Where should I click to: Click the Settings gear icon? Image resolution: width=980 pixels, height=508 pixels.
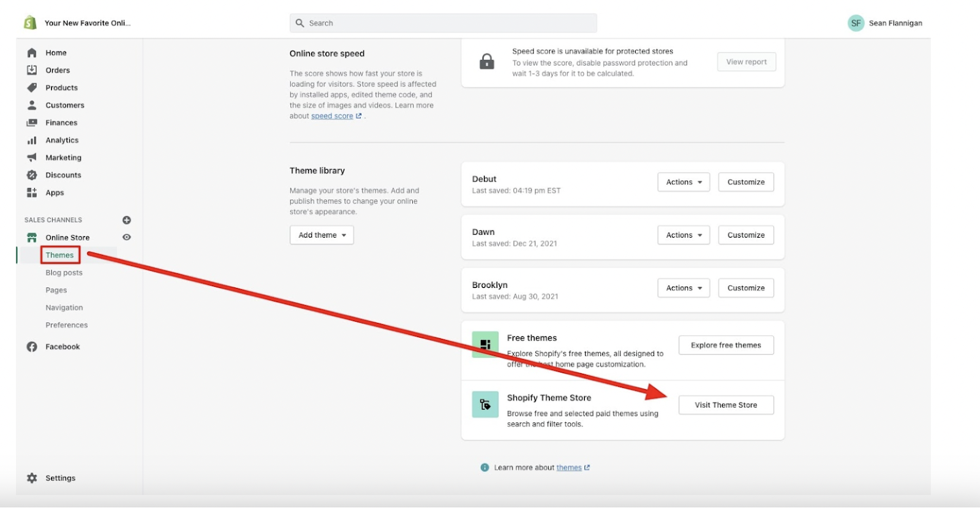(32, 478)
